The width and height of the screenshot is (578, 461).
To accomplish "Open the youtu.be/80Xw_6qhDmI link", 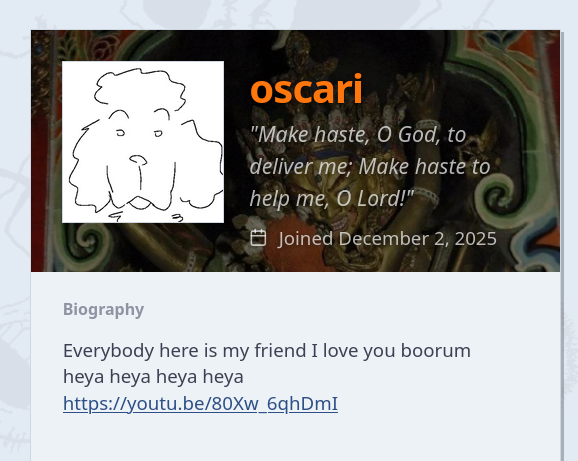I will [x=200, y=404].
